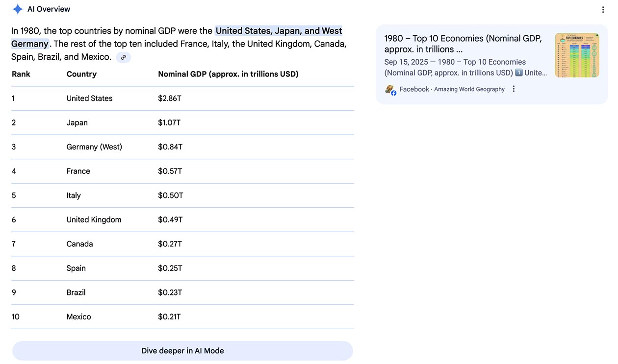The width and height of the screenshot is (618, 364).
Task: Click the Japan $1.07T GDP value
Action: (169, 122)
